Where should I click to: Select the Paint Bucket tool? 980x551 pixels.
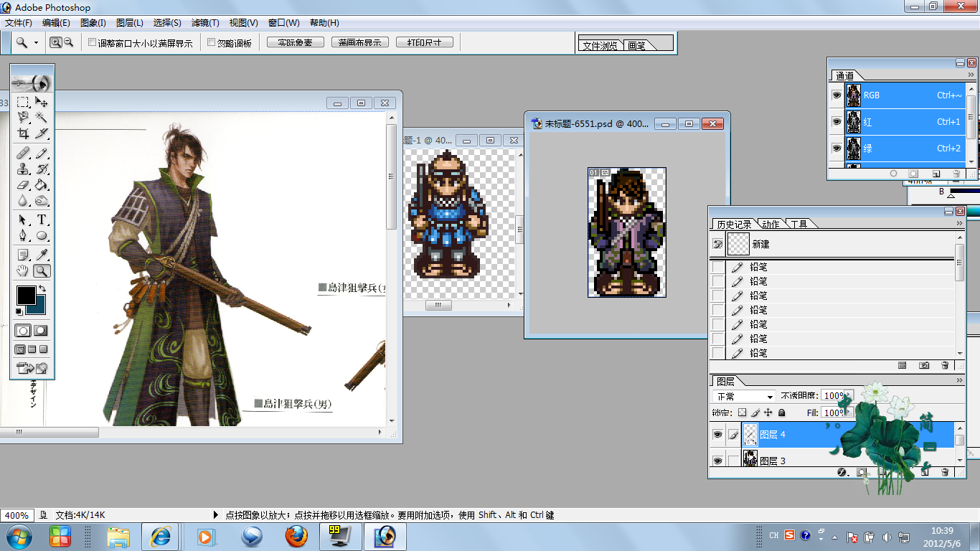(42, 185)
